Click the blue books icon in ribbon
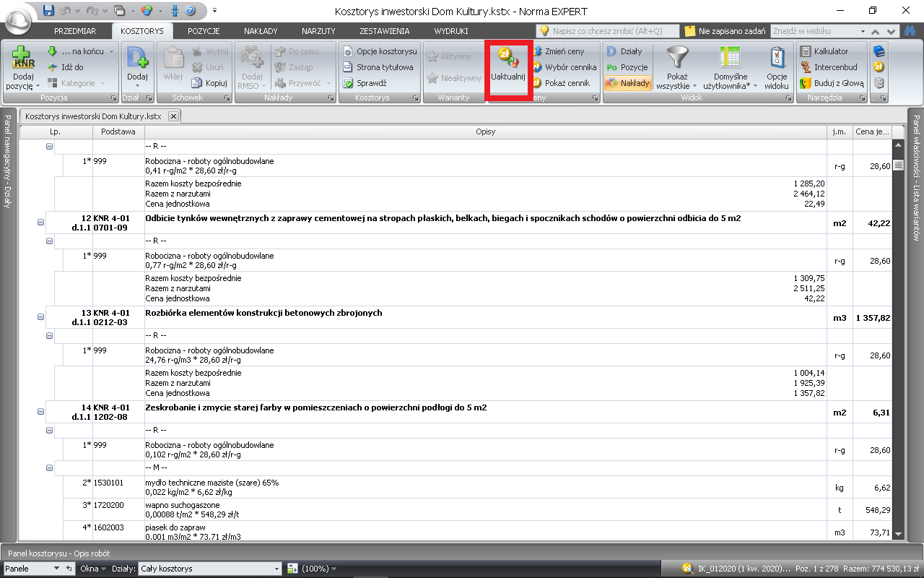 (879, 51)
